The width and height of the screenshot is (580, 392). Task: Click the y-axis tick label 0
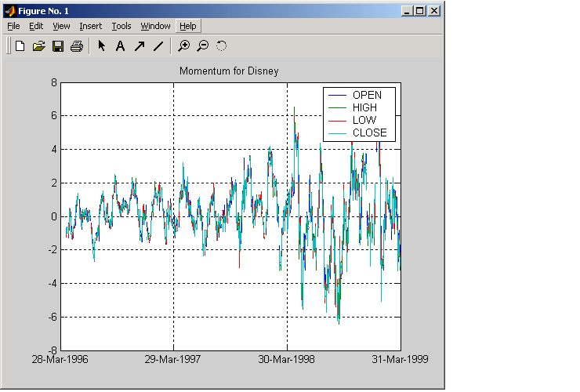coord(54,216)
